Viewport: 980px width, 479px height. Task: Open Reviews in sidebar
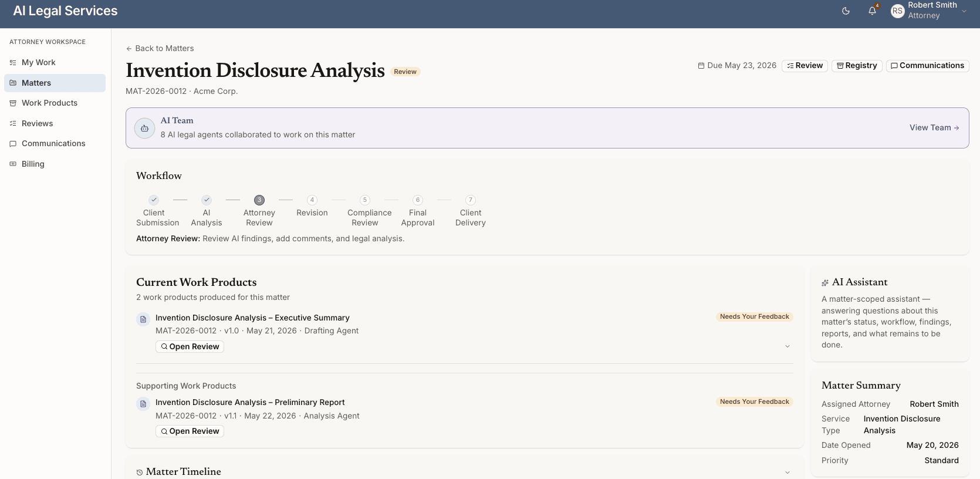tap(55, 123)
